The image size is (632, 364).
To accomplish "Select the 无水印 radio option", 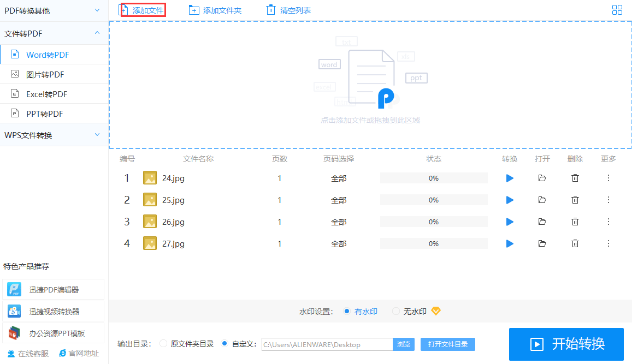I will coord(396,311).
